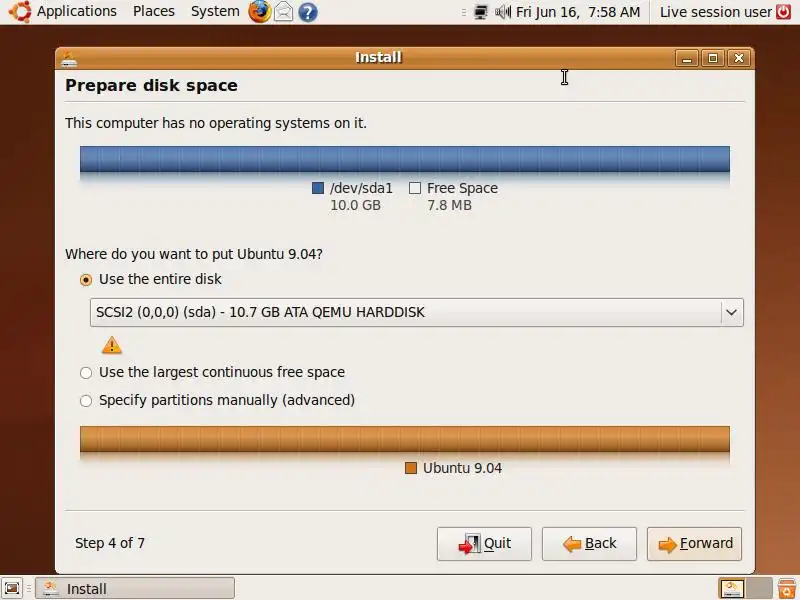Click the Free Space white legend swatch
The width and height of the screenshot is (800, 600).
point(415,188)
